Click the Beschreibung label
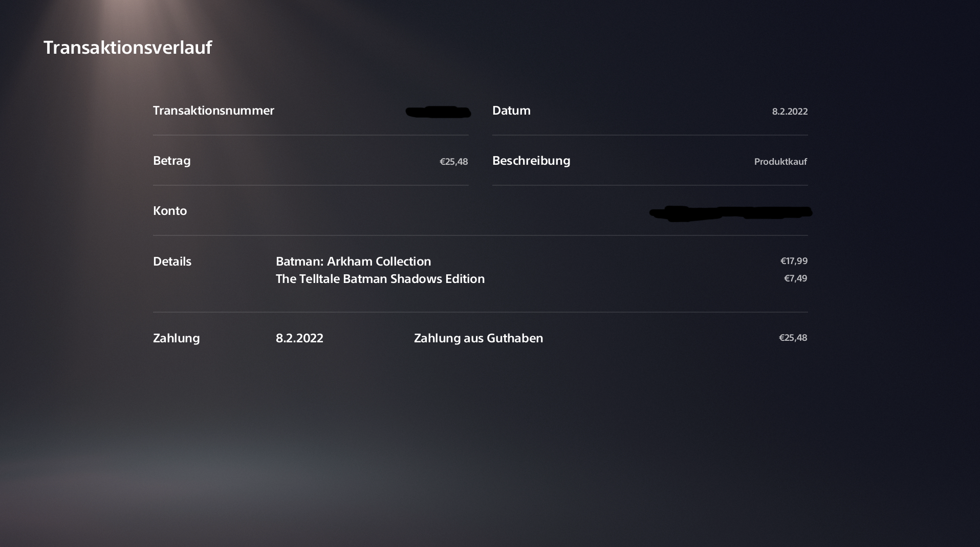This screenshot has height=547, width=980. [x=531, y=161]
